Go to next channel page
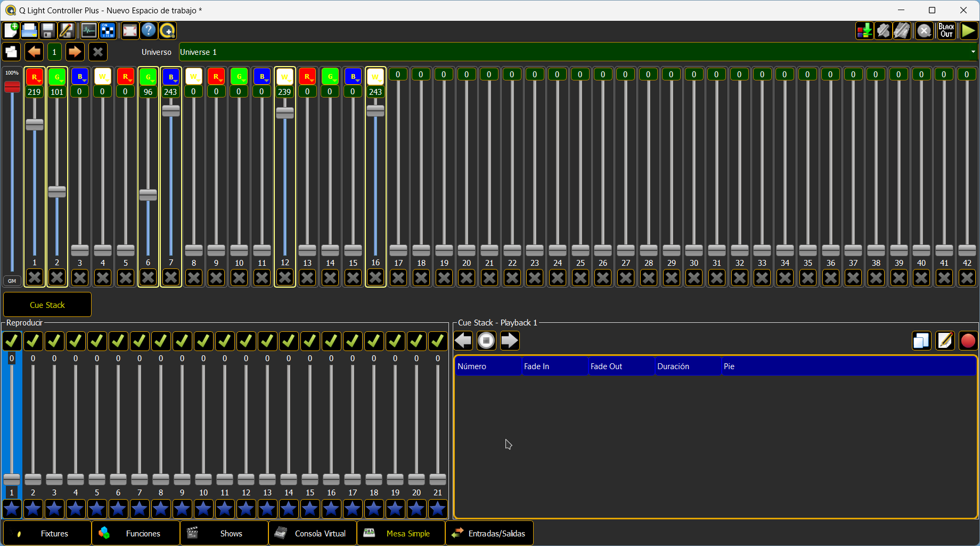This screenshot has width=980, height=546. (75, 52)
